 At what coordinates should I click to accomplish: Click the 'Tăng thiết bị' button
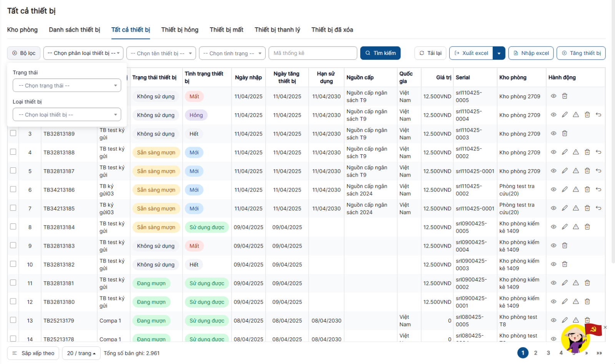(x=581, y=53)
